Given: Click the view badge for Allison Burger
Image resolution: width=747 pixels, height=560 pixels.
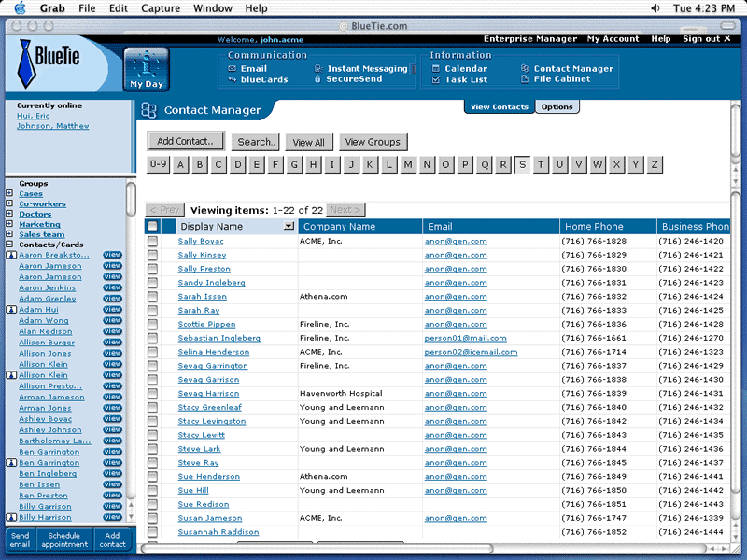Looking at the screenshot, I should (112, 343).
